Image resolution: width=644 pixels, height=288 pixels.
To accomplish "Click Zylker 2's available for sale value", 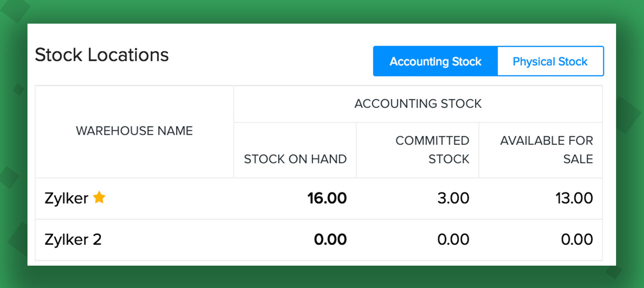I will 577,239.
